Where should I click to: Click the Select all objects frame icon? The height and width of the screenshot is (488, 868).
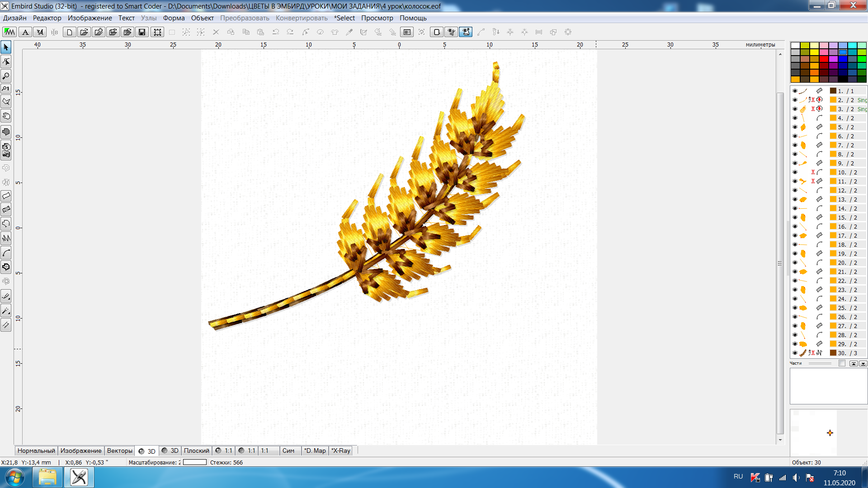pyautogui.click(x=157, y=32)
